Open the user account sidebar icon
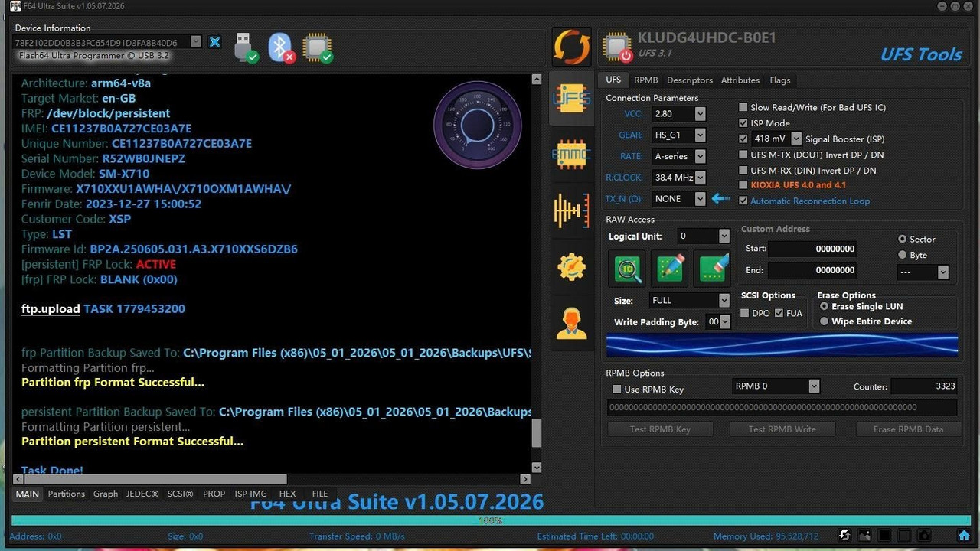This screenshot has height=551, width=980. (572, 322)
